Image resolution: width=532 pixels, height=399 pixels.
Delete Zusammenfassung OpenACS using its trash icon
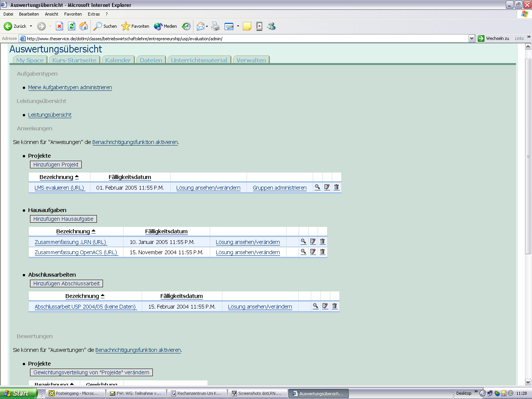322,252
